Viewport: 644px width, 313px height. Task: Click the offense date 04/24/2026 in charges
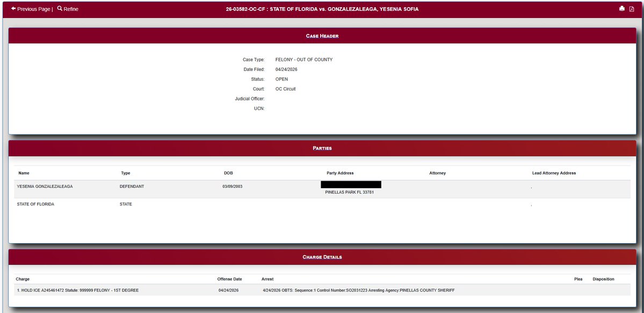point(228,290)
